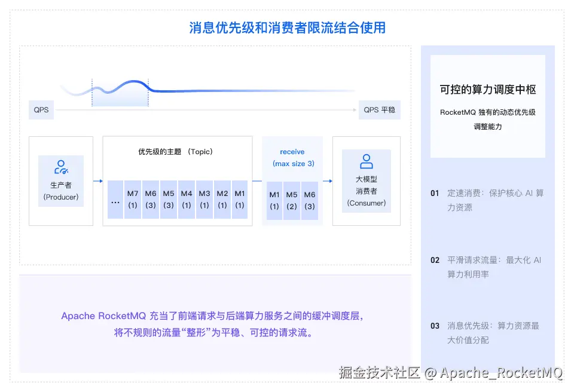This screenshot has width=574, height=392.
Task: Click the M3 (1) message cell
Action: pos(204,200)
